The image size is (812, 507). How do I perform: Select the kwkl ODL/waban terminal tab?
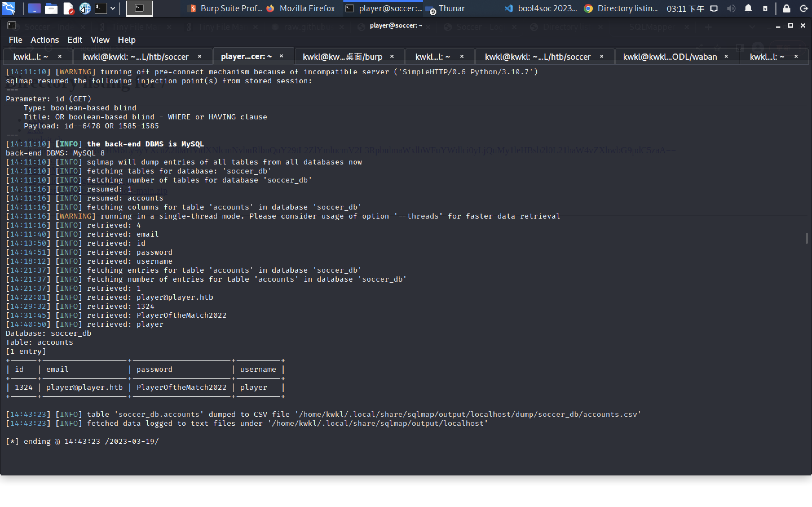tap(669, 57)
